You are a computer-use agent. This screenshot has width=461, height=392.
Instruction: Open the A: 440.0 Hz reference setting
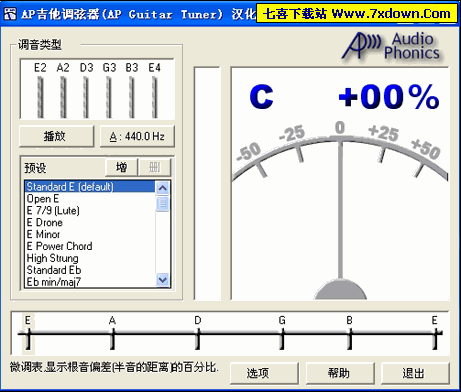pyautogui.click(x=137, y=136)
